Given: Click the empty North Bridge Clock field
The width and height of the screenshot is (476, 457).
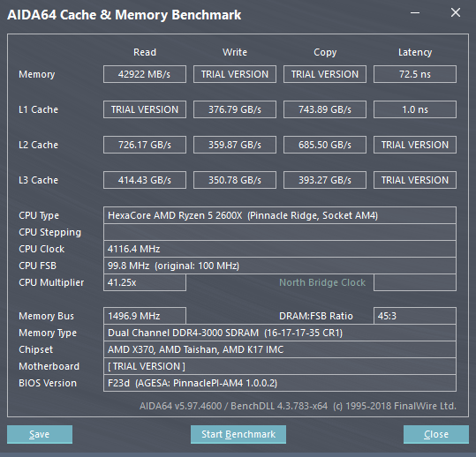Looking at the screenshot, I should 415,282.
